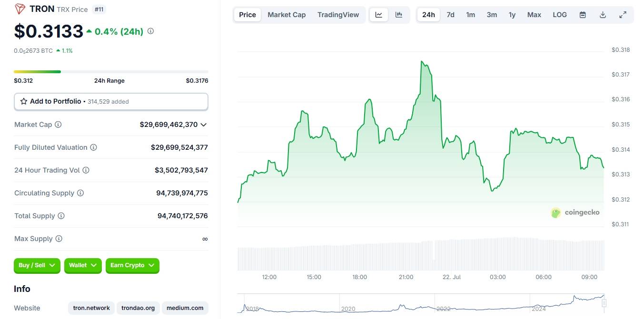Open the calendar date range picker
The height and width of the screenshot is (319, 644).
tap(583, 15)
